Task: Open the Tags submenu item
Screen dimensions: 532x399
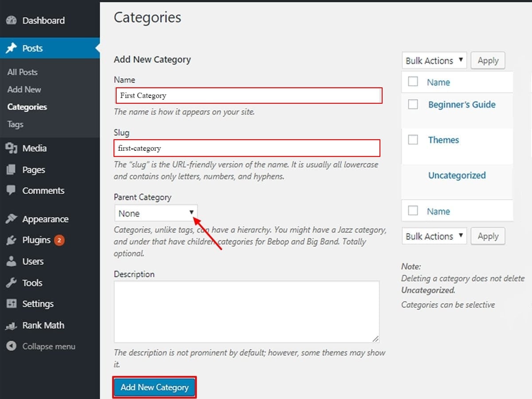Action: point(16,125)
